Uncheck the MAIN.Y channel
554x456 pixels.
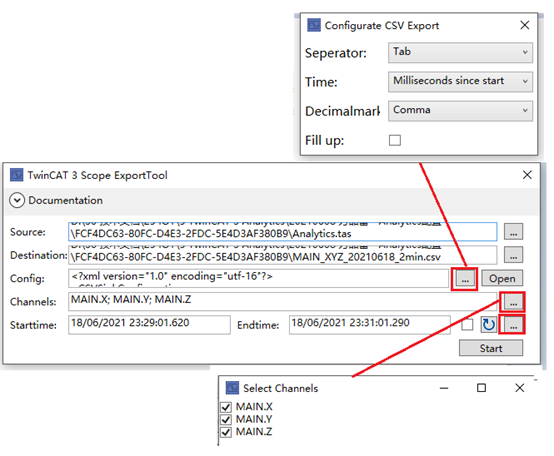[x=226, y=420]
